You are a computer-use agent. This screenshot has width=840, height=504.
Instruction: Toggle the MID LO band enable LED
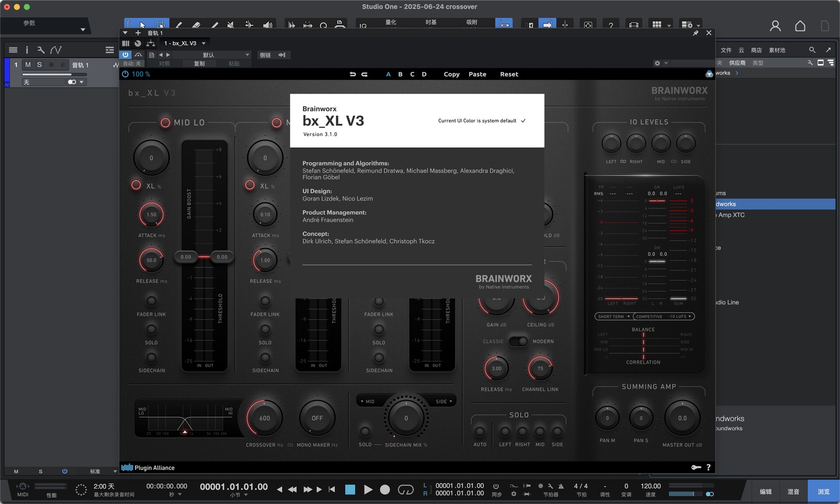165,122
